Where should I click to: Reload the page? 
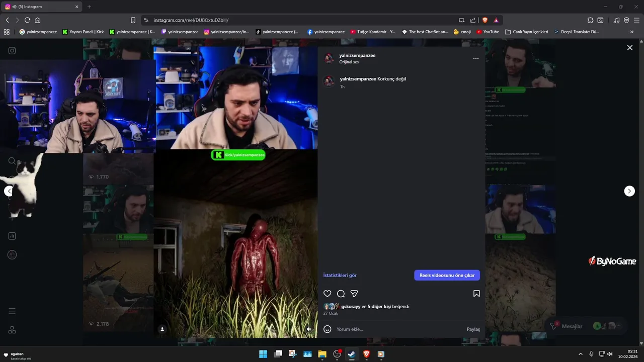27,20
